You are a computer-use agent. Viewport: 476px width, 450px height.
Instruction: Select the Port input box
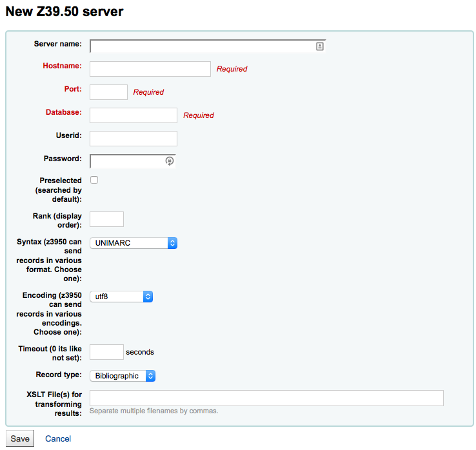(x=108, y=92)
